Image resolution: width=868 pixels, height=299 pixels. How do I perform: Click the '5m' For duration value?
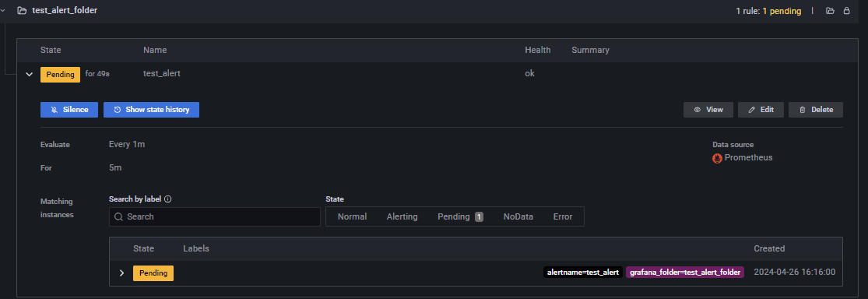pos(115,167)
